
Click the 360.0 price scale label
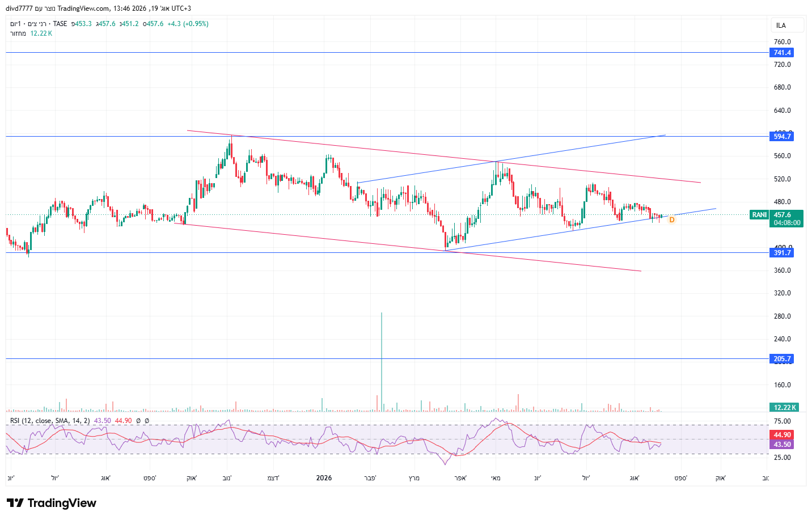click(783, 270)
